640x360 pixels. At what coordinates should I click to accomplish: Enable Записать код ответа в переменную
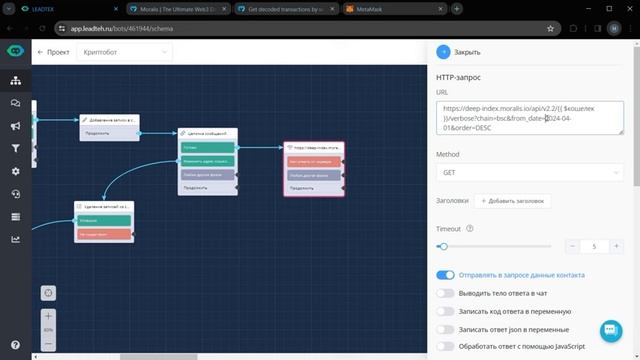click(445, 311)
